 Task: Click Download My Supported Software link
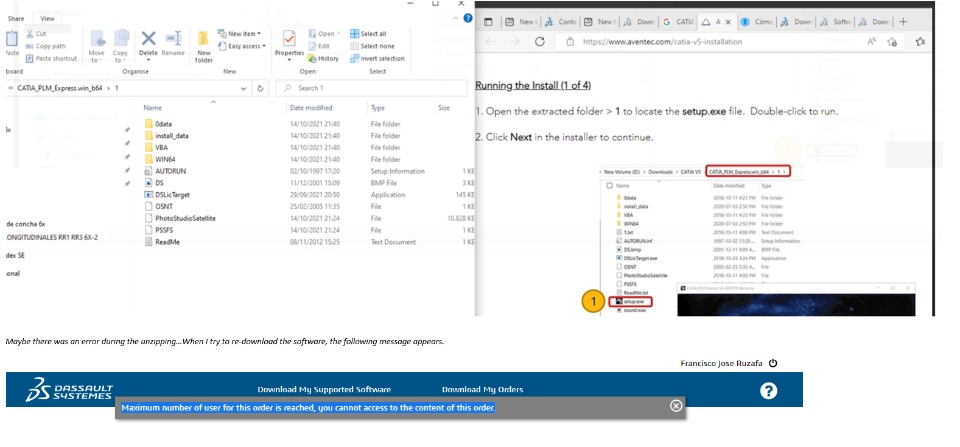(x=324, y=389)
